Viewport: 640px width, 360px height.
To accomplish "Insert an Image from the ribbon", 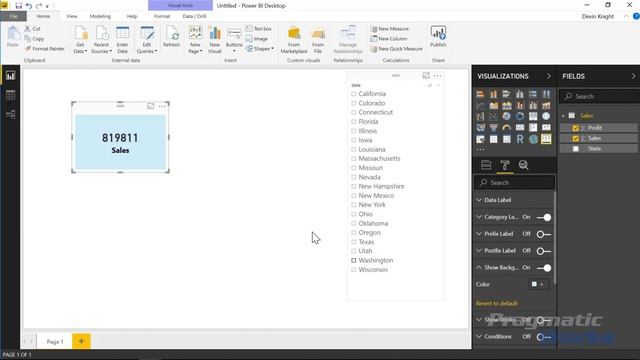I will [x=257, y=39].
